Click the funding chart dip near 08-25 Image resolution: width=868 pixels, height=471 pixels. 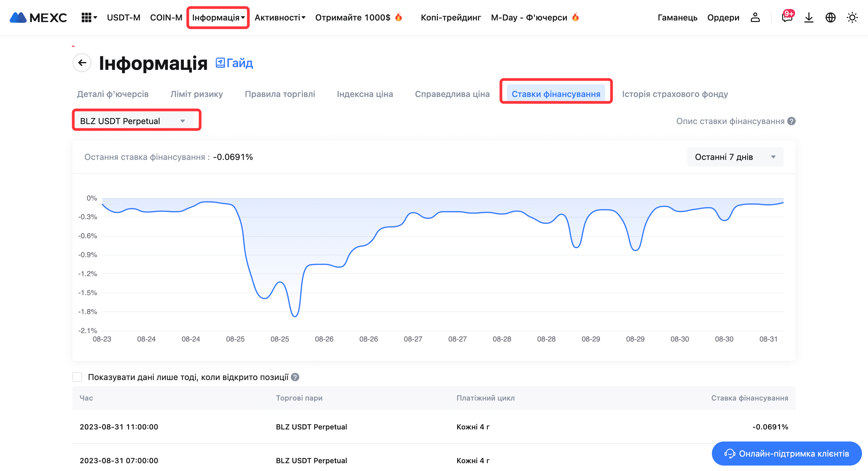click(x=295, y=316)
